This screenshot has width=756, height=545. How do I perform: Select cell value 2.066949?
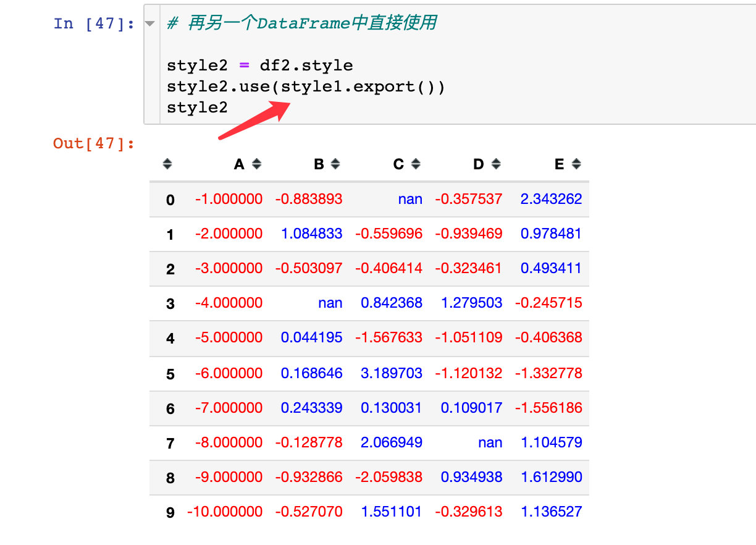click(392, 442)
